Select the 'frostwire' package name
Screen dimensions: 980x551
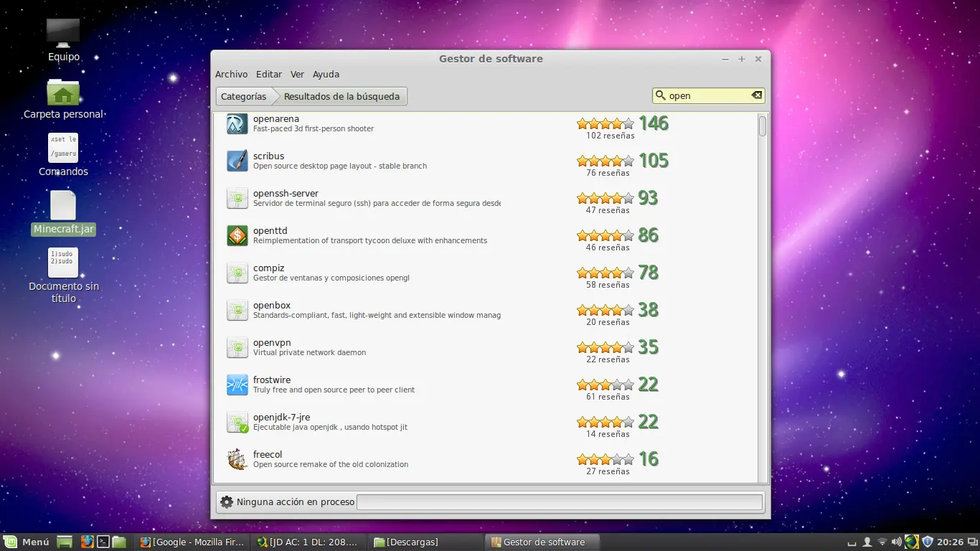(x=272, y=380)
